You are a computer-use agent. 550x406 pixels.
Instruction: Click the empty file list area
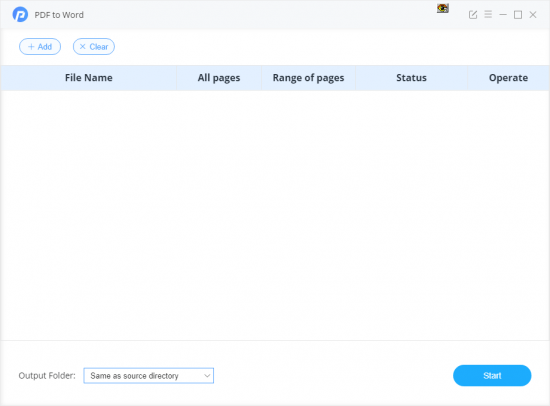click(275, 215)
